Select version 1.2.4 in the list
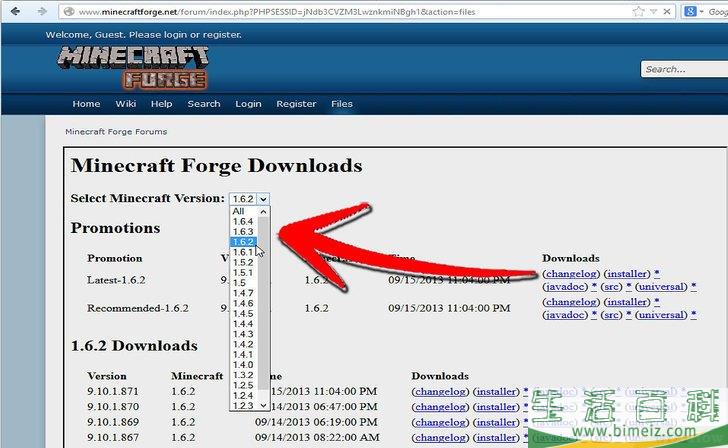 [244, 396]
